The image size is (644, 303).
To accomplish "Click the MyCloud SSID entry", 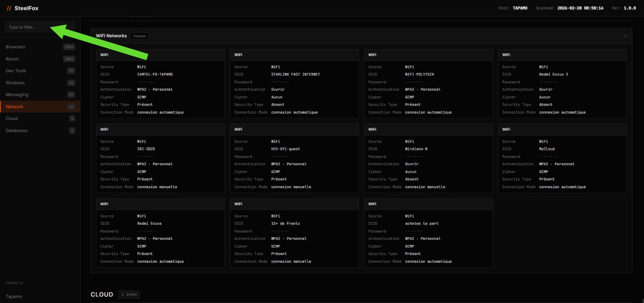I will click(547, 149).
